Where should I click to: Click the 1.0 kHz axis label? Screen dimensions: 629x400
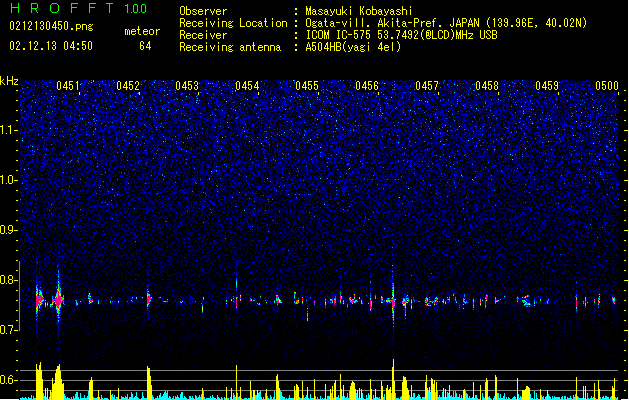8,180
